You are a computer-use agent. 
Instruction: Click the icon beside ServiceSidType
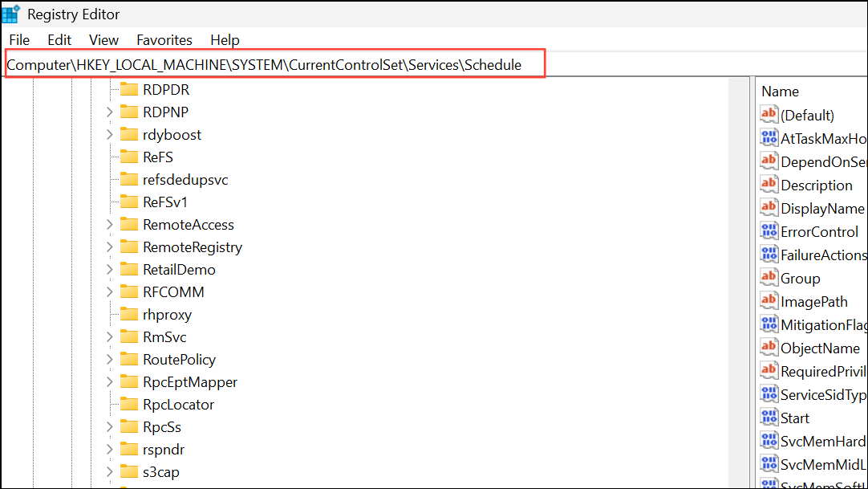[x=769, y=394]
